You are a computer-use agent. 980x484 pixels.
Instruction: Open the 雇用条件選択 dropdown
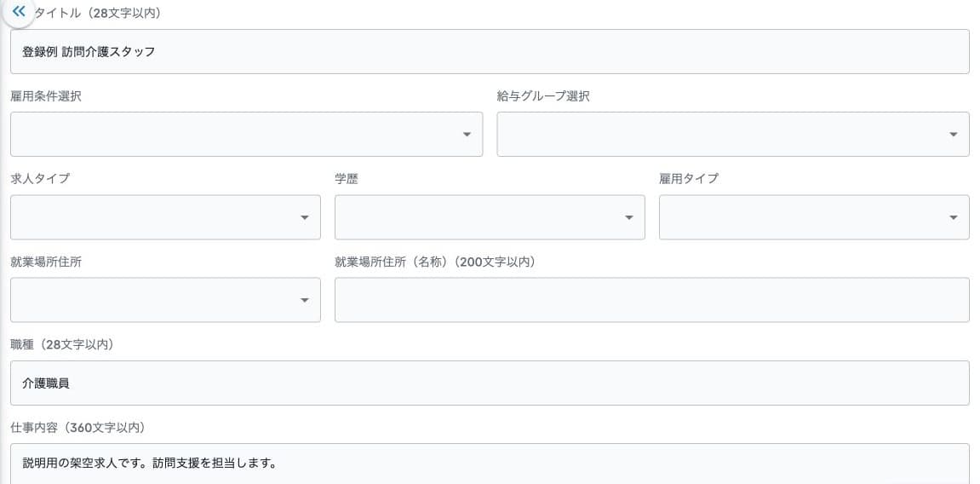[246, 135]
